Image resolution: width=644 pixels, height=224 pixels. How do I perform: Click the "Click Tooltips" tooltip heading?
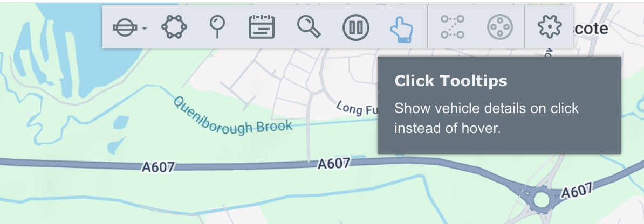point(451,81)
